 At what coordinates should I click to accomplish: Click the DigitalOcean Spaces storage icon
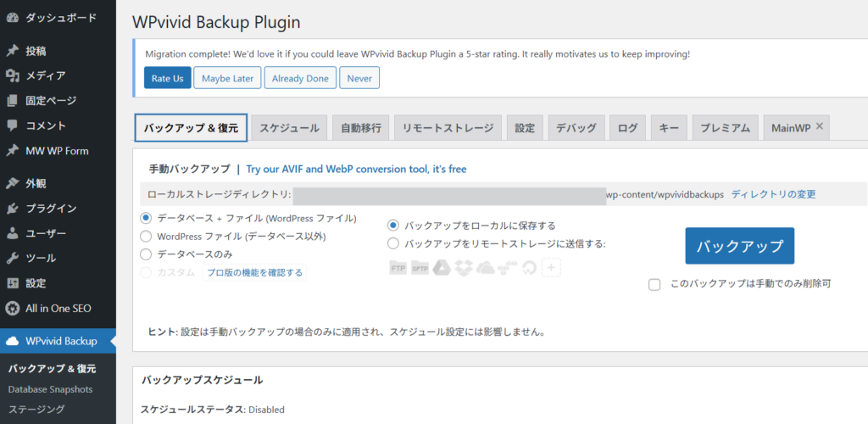[x=530, y=268]
